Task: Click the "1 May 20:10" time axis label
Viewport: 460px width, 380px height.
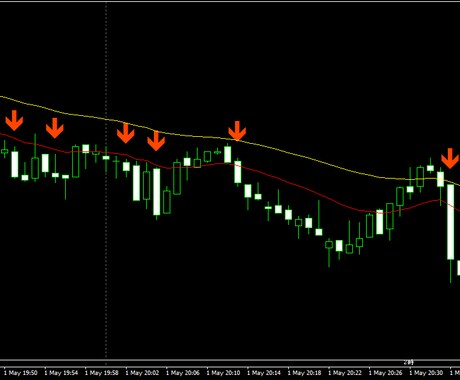Action: pyautogui.click(x=224, y=373)
